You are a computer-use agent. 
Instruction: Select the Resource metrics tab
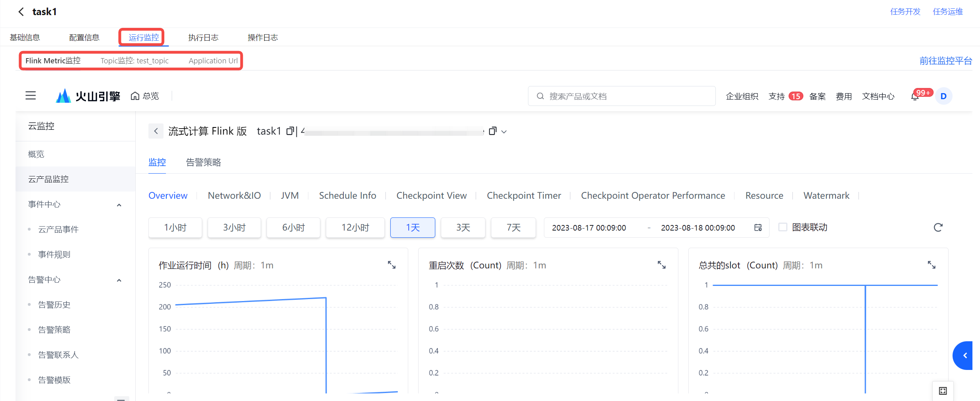(764, 196)
